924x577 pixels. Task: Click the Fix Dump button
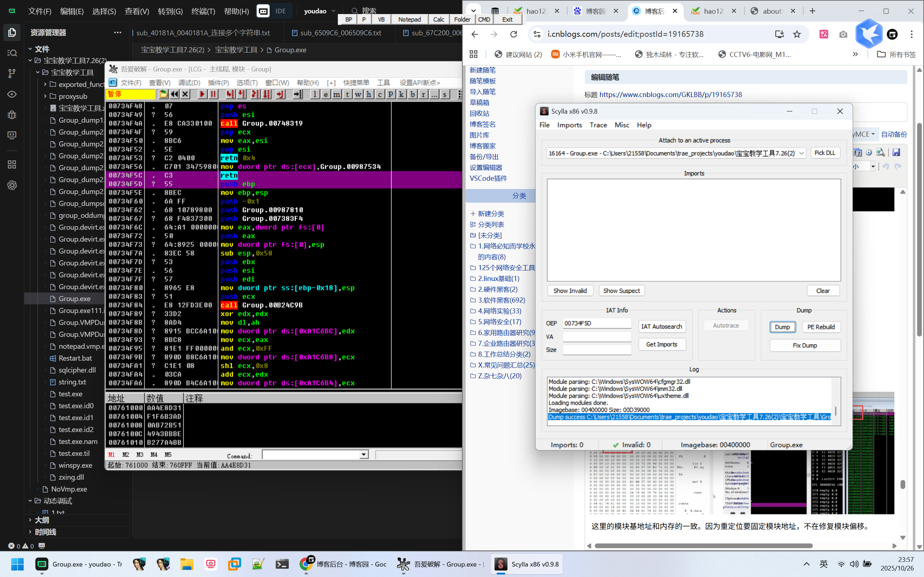805,345
